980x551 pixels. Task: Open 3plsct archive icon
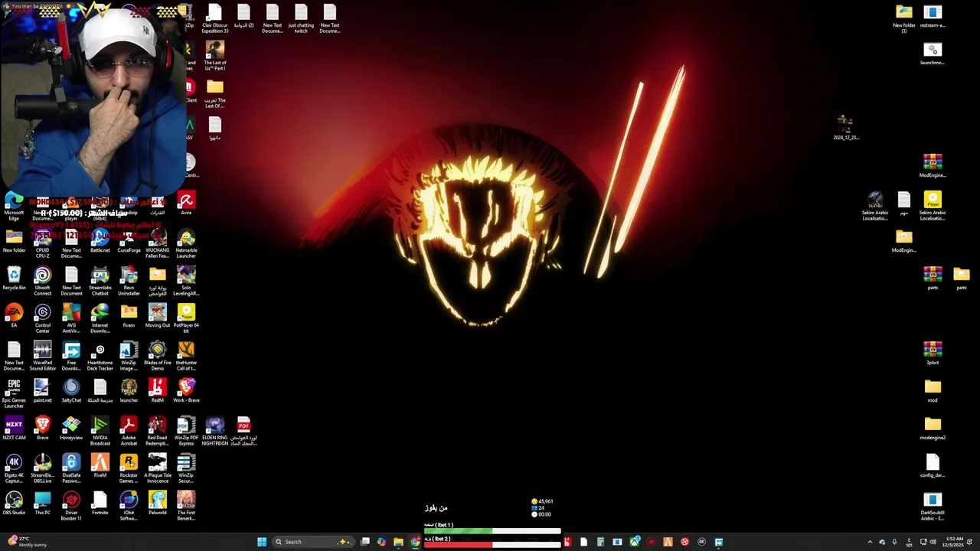click(933, 354)
